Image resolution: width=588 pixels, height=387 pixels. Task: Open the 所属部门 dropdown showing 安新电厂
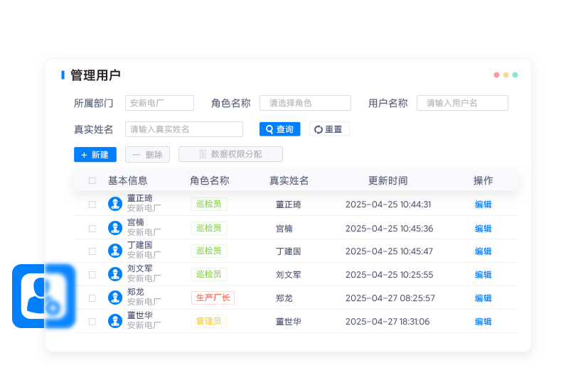pos(159,103)
